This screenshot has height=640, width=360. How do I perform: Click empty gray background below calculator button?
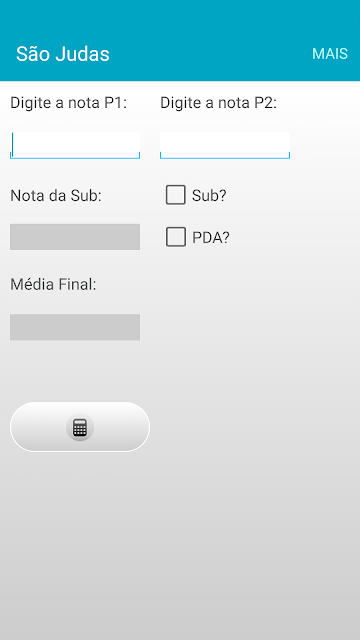(x=180, y=547)
